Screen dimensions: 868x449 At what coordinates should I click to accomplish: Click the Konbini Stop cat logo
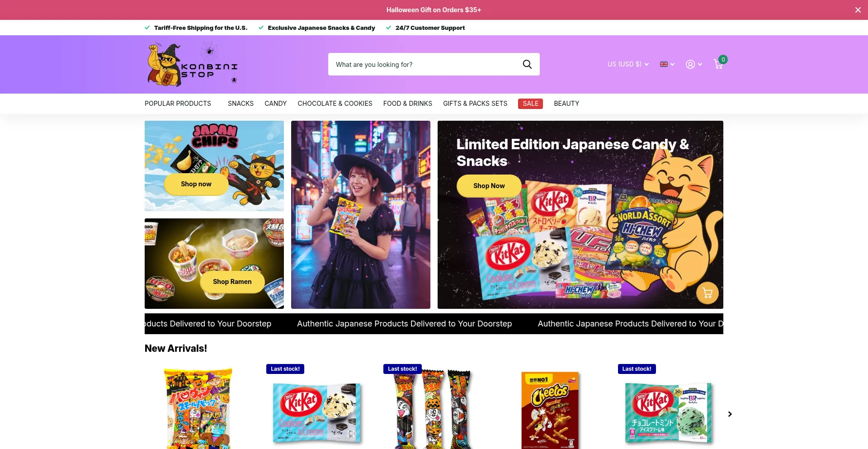click(x=193, y=65)
